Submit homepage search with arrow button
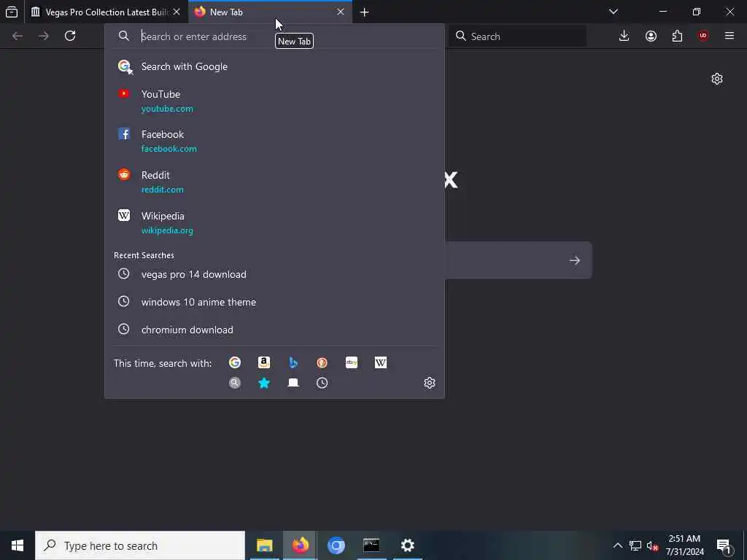The height and width of the screenshot is (560, 747). [x=575, y=260]
